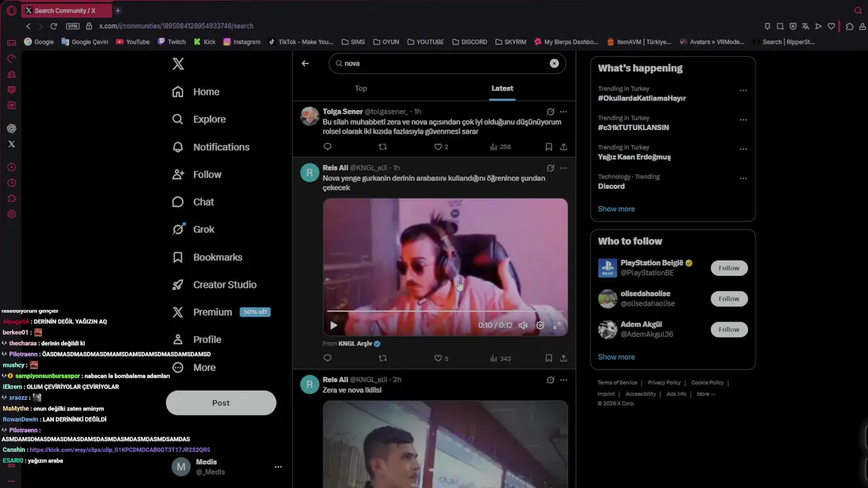This screenshot has height=488, width=868.
Task: Open the Privacy Policy link
Action: (x=664, y=383)
